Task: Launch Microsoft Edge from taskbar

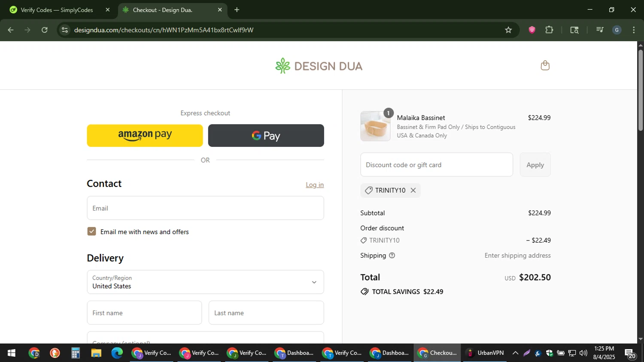Action: pyautogui.click(x=117, y=353)
